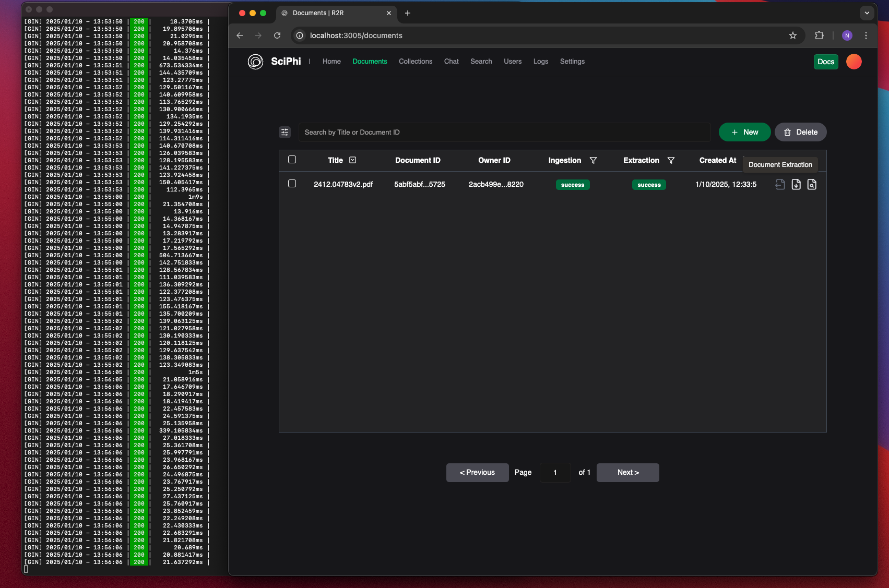The height and width of the screenshot is (588, 889).
Task: Open the Extraction status filter
Action: (x=671, y=160)
